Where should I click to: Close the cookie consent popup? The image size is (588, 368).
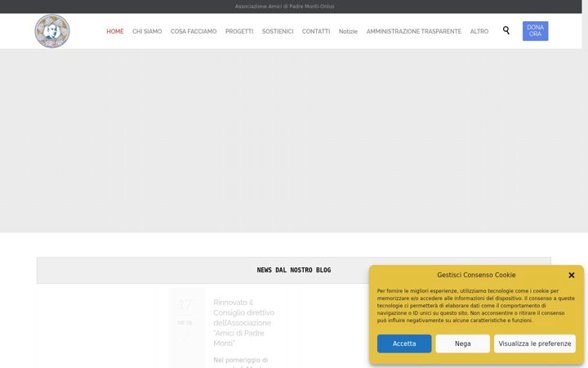point(571,276)
